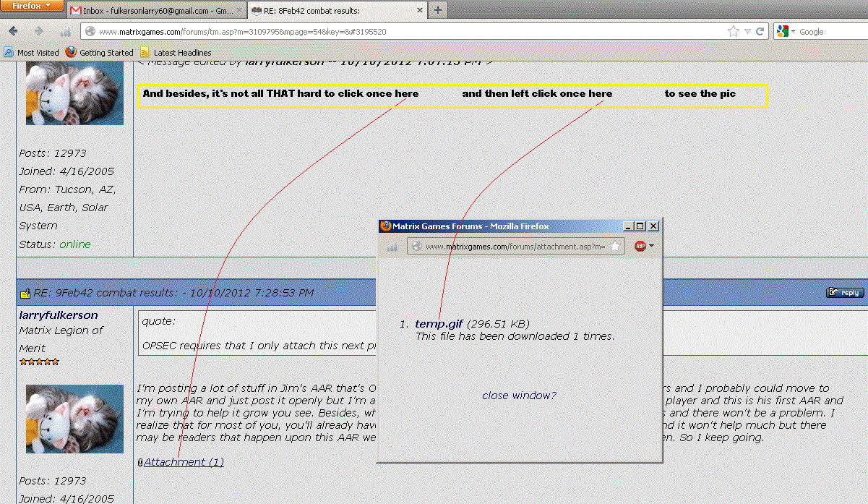Expand the Adblock Plus dropdown arrow in popup
The height and width of the screenshot is (504, 868).
point(652,246)
